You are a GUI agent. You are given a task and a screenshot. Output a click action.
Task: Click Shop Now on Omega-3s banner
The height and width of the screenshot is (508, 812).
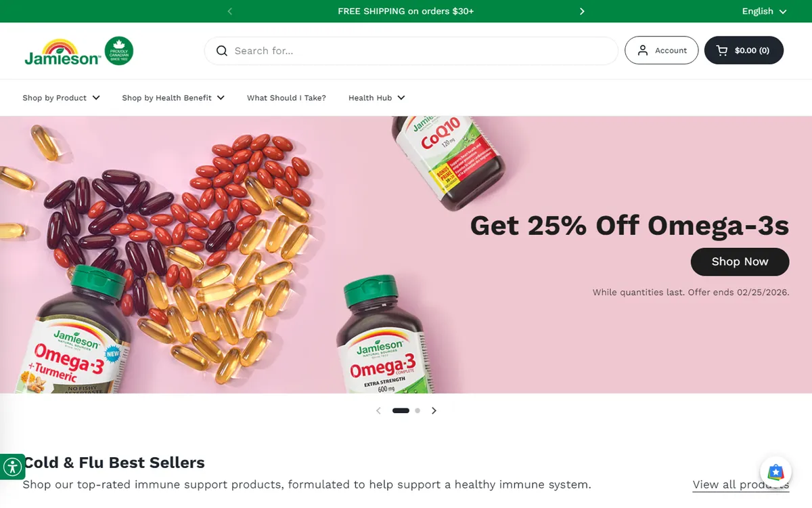click(x=740, y=262)
